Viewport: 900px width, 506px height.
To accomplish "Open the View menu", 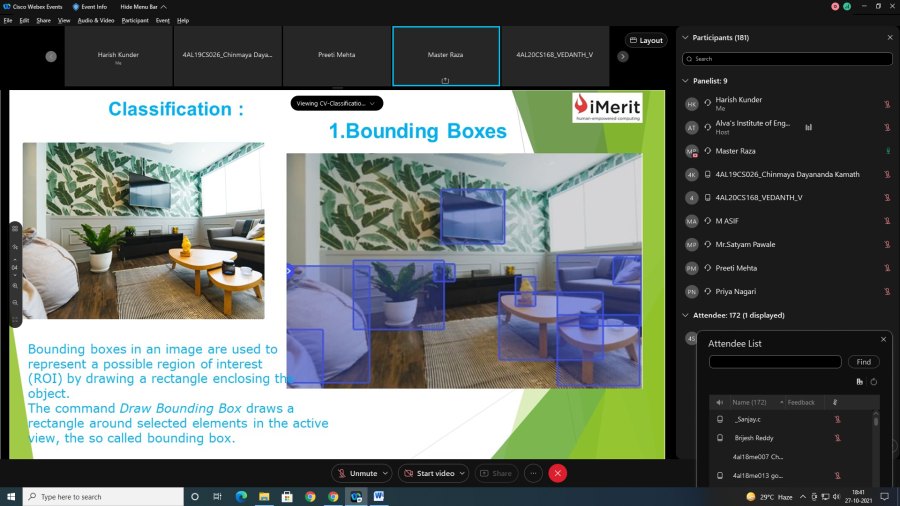I will 64,21.
